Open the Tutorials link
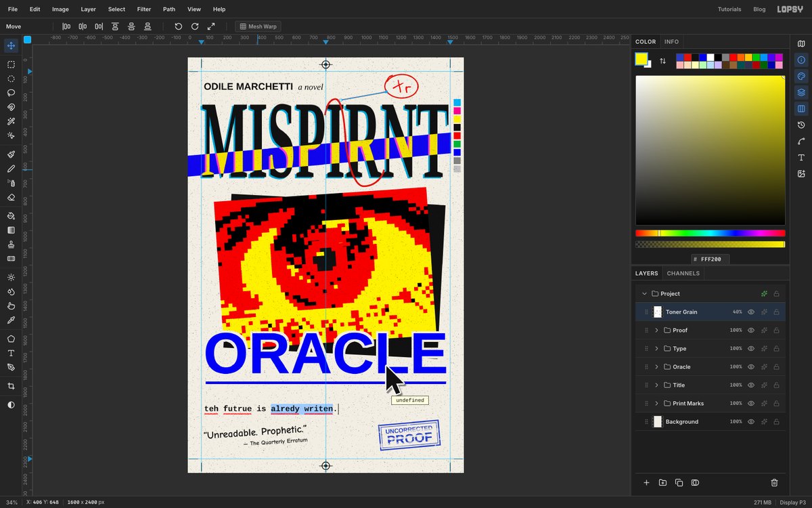Screen dimensions: 812x508 (729, 9)
